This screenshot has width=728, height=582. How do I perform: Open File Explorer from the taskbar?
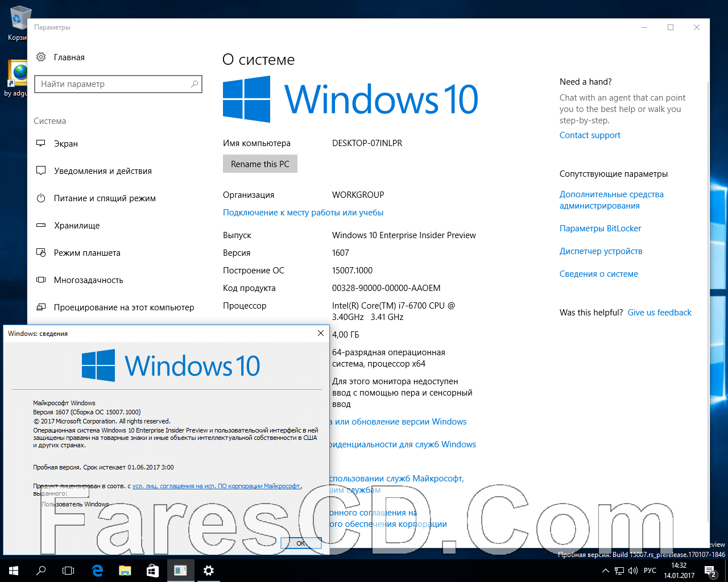pos(125,571)
